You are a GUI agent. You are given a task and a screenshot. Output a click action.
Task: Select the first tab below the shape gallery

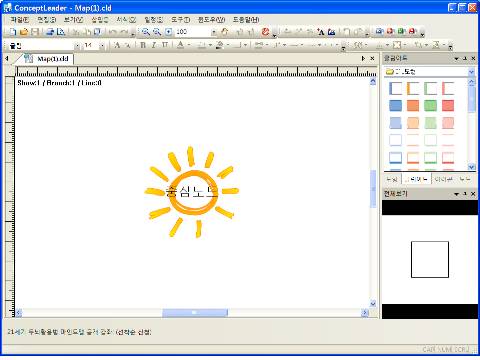coord(392,179)
